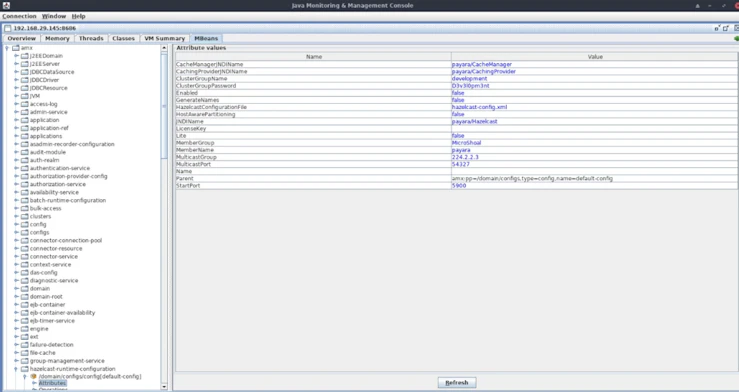Click the Java icon in title bar

6,6
